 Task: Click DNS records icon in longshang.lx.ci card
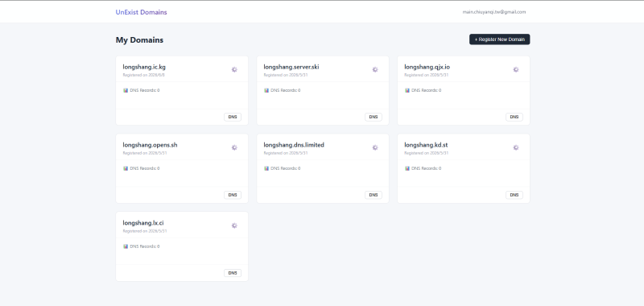click(126, 246)
